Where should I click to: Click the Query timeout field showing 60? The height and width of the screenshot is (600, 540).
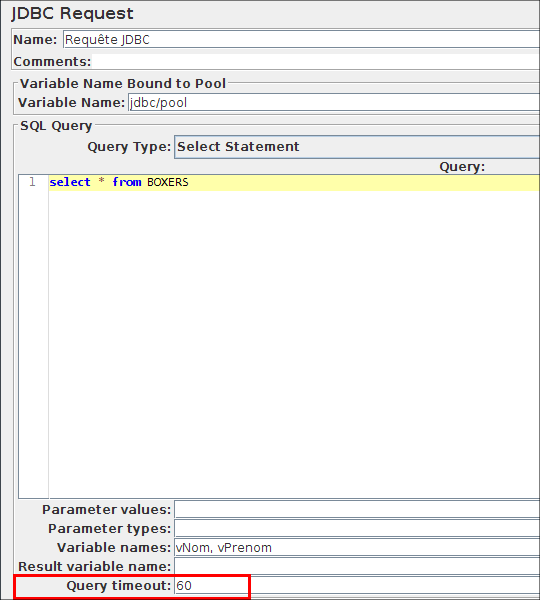[x=357, y=585]
